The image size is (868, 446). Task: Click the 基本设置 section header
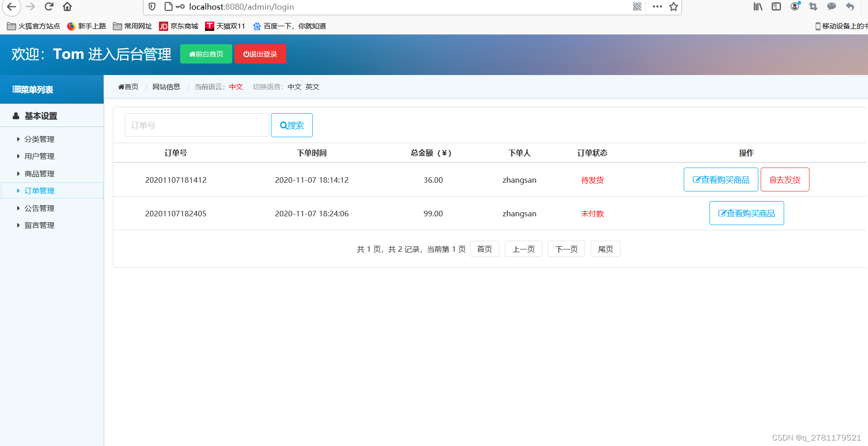[52, 116]
